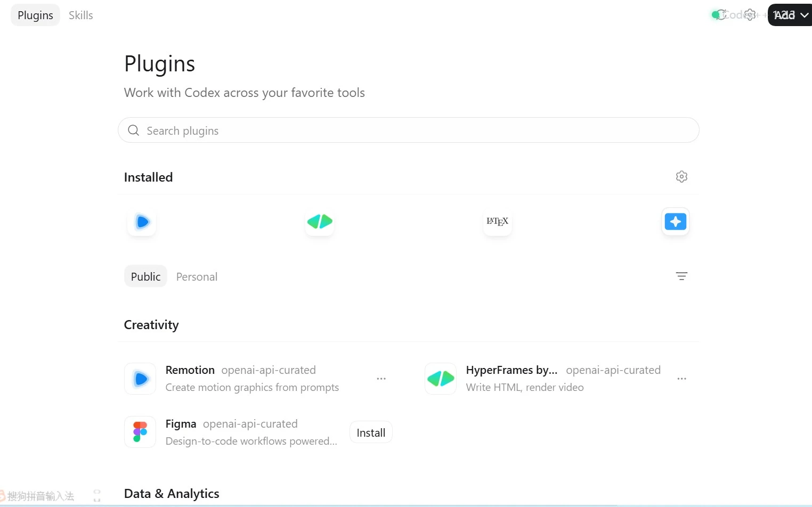
Task: Open the blue sparkle installed plugin icon
Action: click(x=676, y=222)
